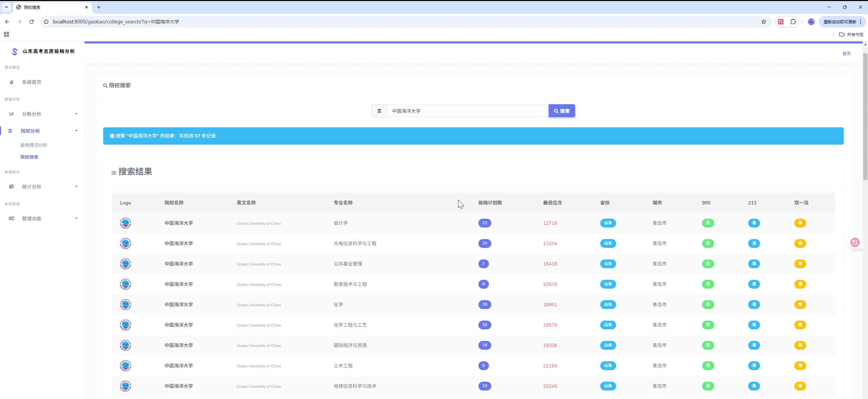
Task: Expand the 统计分析 menu arrow
Action: 76,186
